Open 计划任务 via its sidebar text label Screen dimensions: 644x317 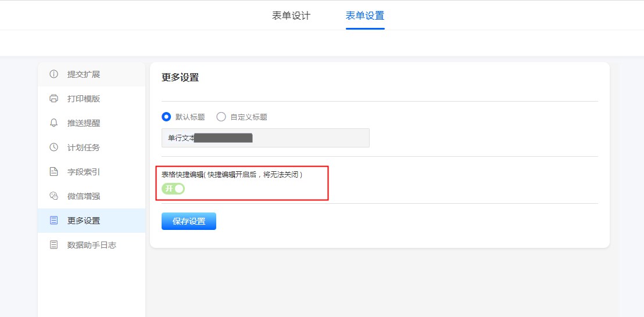pyautogui.click(x=84, y=147)
